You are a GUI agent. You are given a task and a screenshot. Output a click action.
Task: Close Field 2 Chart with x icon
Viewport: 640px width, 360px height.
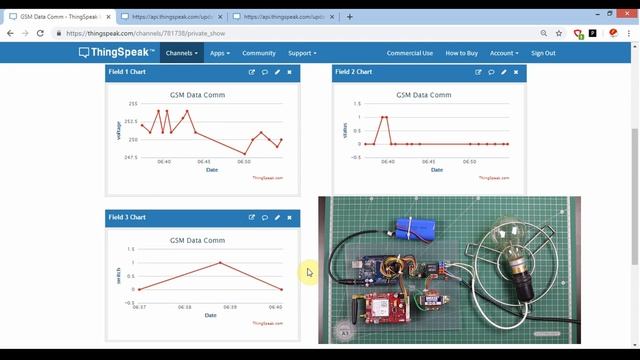click(x=516, y=72)
